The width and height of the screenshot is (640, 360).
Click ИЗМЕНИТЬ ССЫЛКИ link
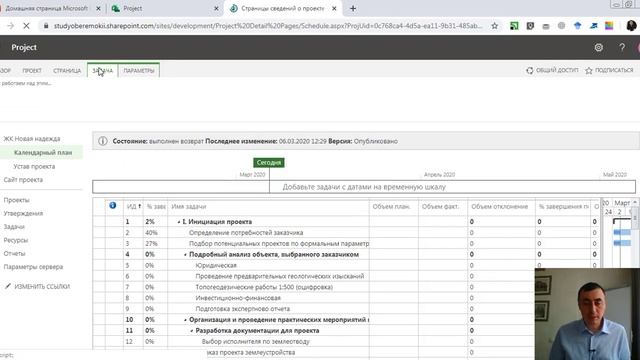(42, 287)
